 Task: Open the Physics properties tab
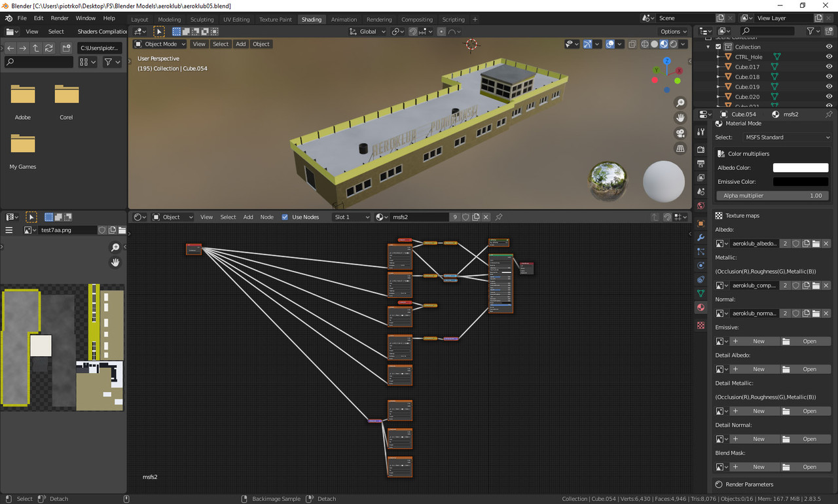(701, 265)
